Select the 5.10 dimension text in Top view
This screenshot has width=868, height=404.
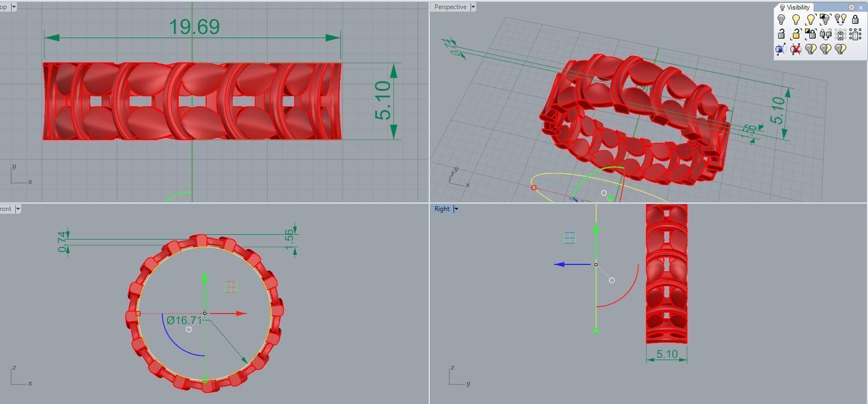(383, 100)
